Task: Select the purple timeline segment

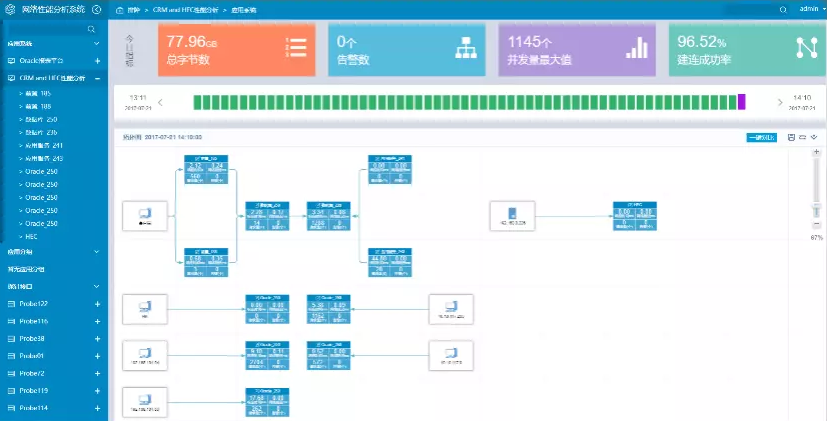Action: 742,102
